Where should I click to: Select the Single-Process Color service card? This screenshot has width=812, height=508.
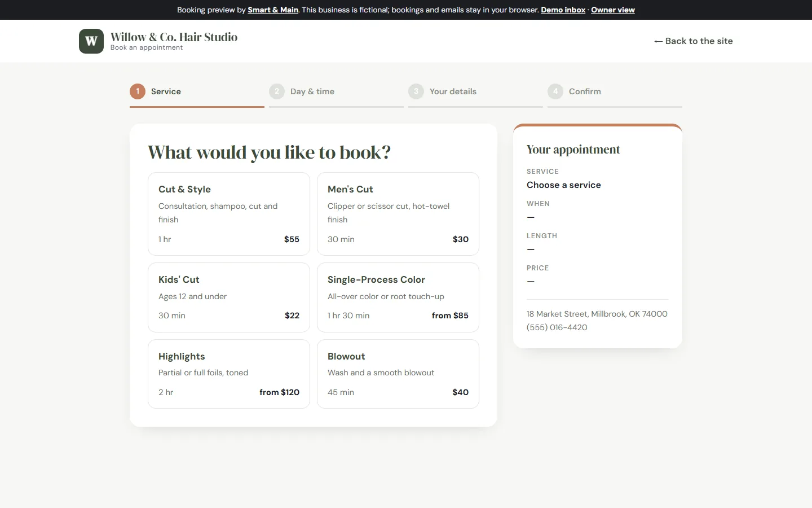[398, 297]
